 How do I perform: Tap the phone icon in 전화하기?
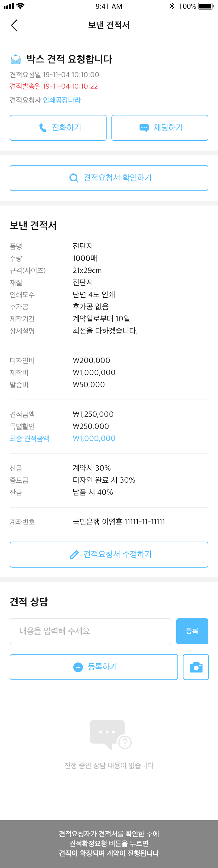(x=43, y=128)
